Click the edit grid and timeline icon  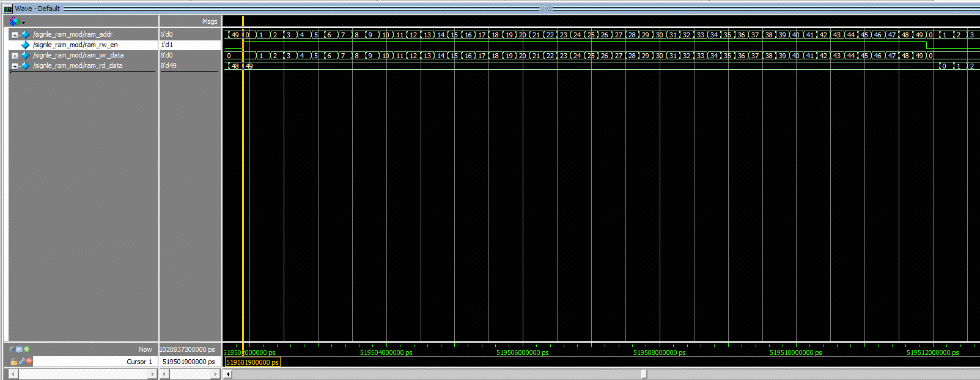[x=19, y=349]
